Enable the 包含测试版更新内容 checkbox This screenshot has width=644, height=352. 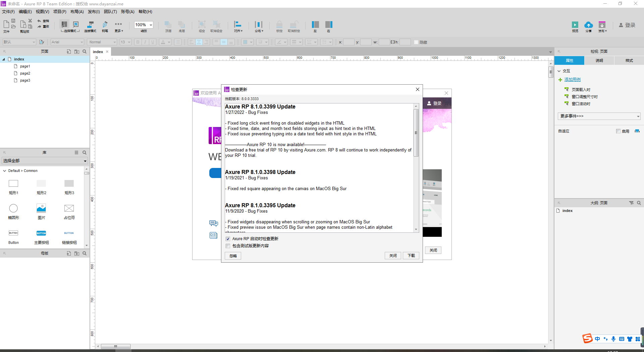point(228,246)
